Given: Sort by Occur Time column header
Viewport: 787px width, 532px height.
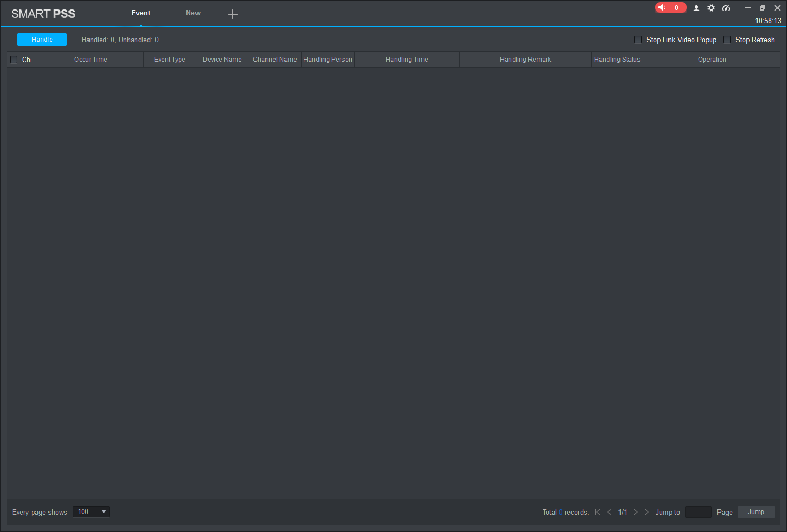Looking at the screenshot, I should pyautogui.click(x=91, y=60).
